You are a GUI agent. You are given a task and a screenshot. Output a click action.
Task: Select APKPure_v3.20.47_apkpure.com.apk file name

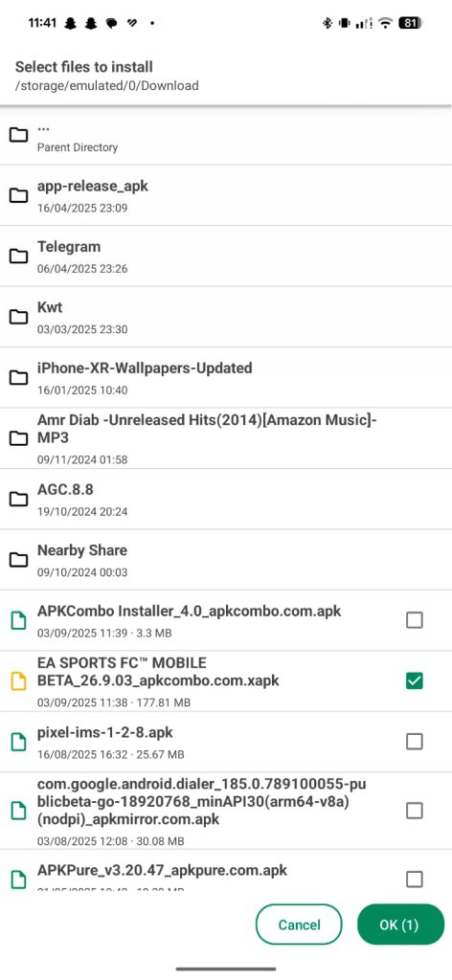click(162, 870)
